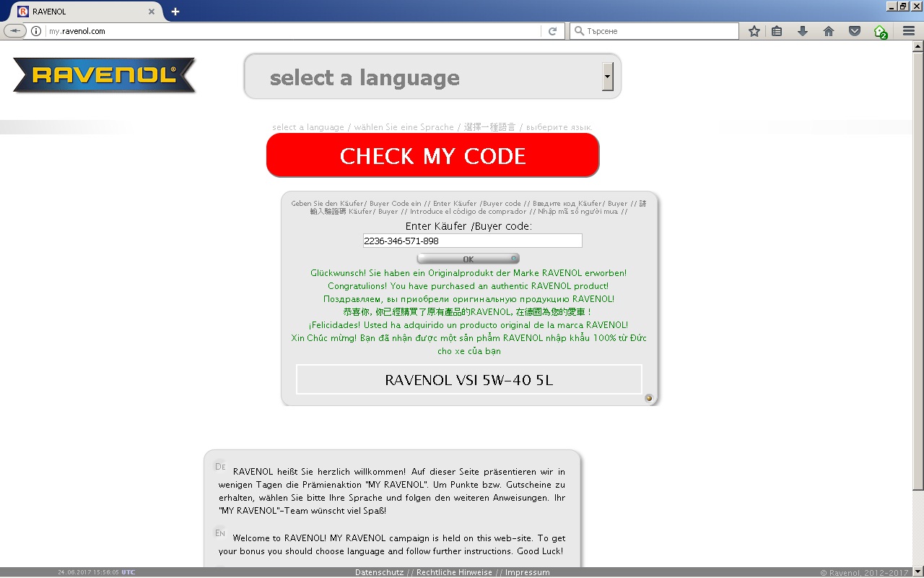Open the Pocket icon in toolbar
Image resolution: width=924 pixels, height=578 pixels.
pyautogui.click(x=855, y=31)
